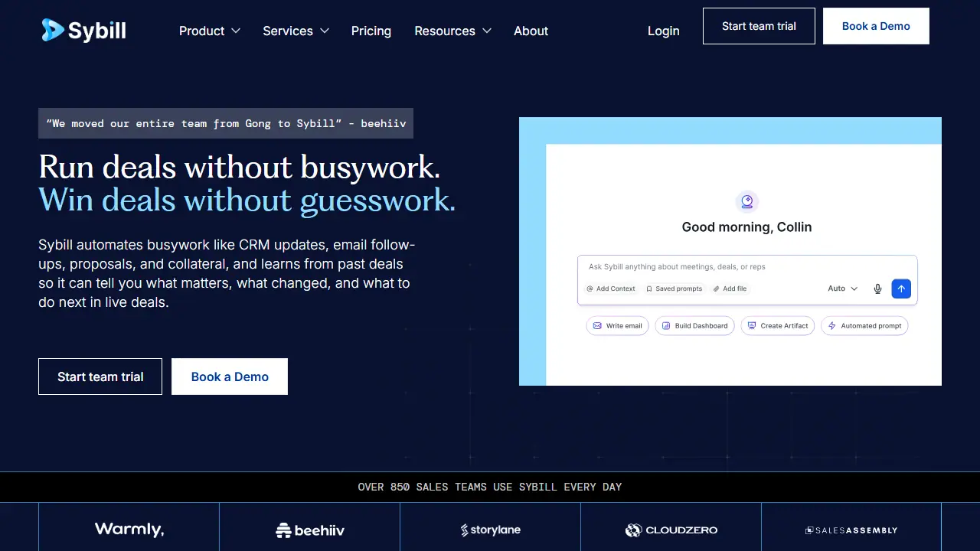Open the Product dropdown menu
980x551 pixels.
point(210,31)
